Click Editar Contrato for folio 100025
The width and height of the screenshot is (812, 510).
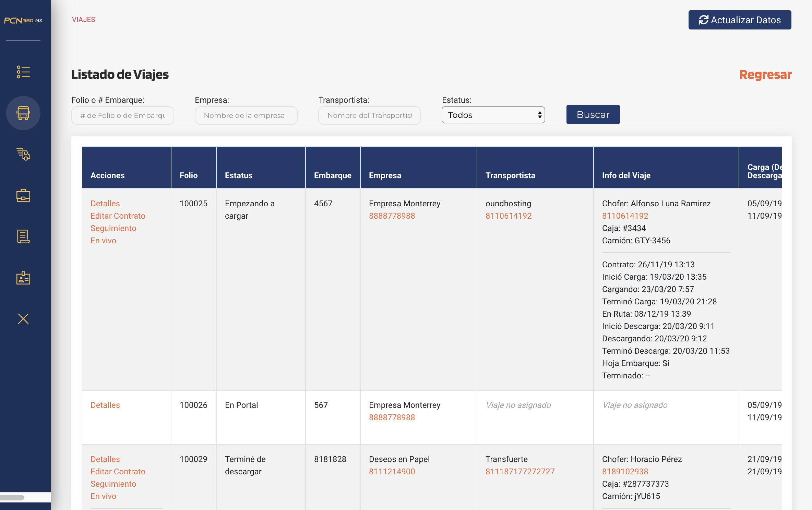pos(118,216)
